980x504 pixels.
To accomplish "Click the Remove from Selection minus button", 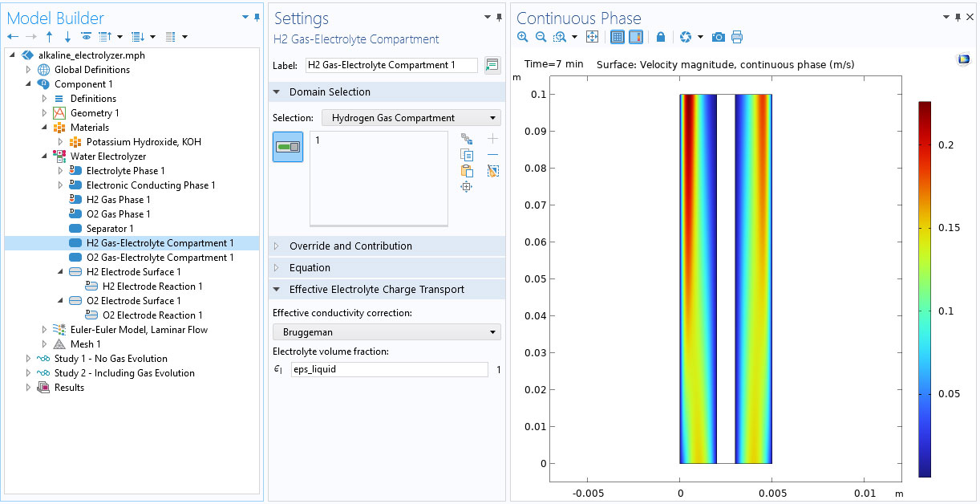I will tap(493, 155).
